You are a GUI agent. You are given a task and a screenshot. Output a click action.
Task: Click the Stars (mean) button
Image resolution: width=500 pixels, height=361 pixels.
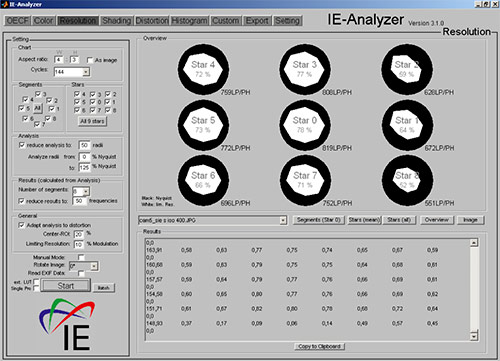click(364, 220)
